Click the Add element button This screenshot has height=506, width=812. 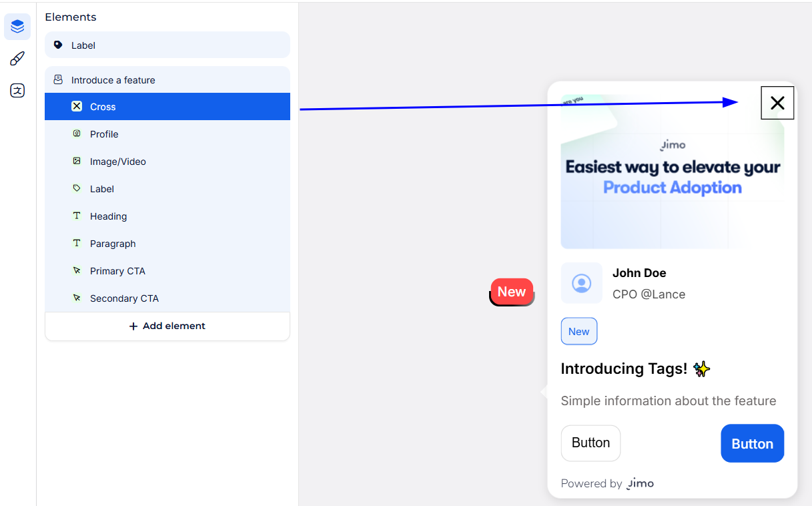[x=167, y=326]
